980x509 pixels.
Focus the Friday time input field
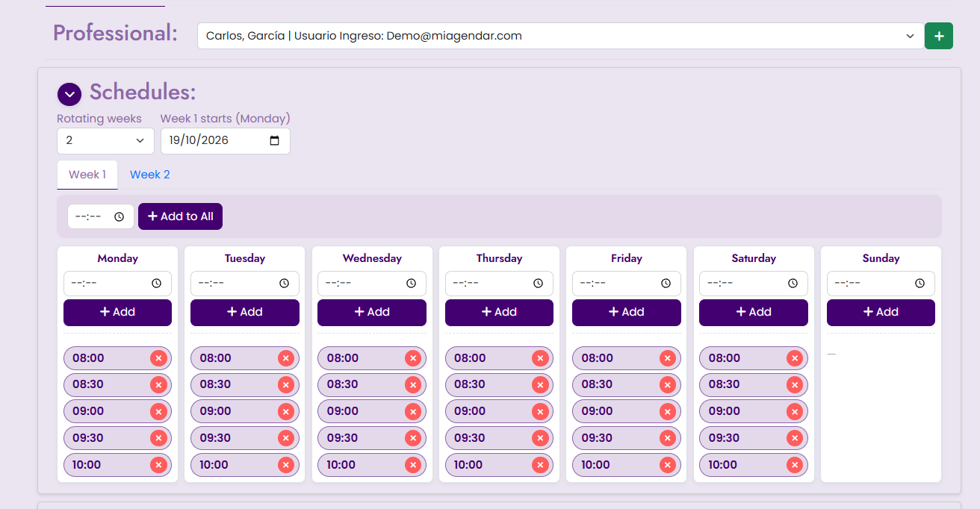pos(627,284)
